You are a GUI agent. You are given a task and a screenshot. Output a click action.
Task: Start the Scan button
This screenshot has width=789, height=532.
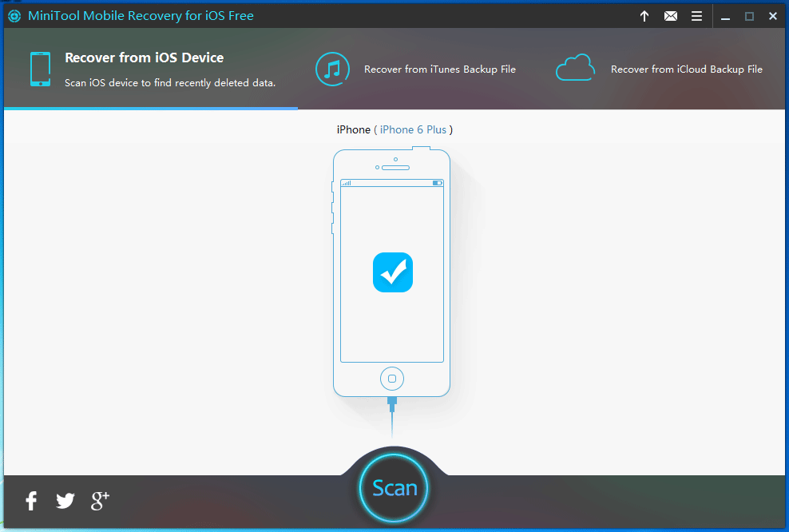pos(394,488)
